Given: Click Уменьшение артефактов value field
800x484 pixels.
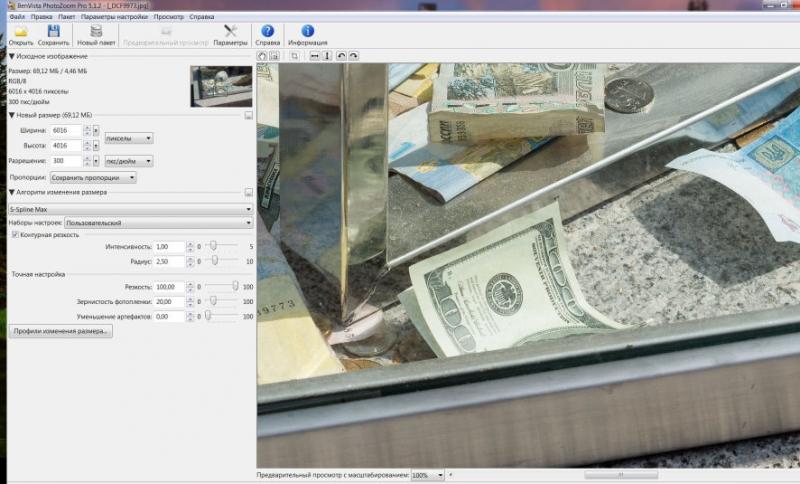Looking at the screenshot, I should (169, 317).
